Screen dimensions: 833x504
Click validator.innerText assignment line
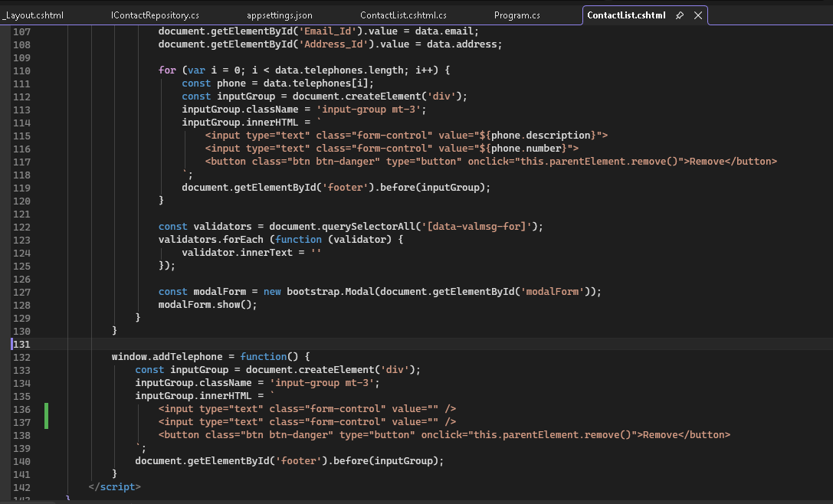(x=251, y=253)
